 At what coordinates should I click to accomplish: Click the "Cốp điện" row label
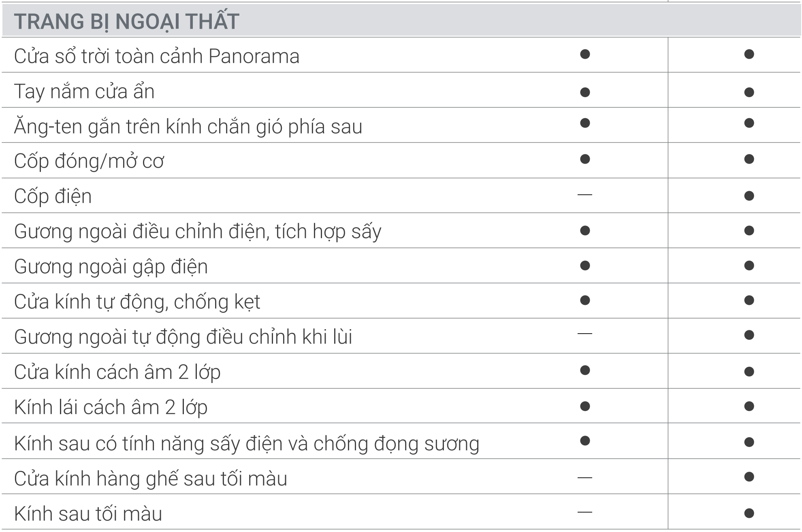[x=53, y=197]
